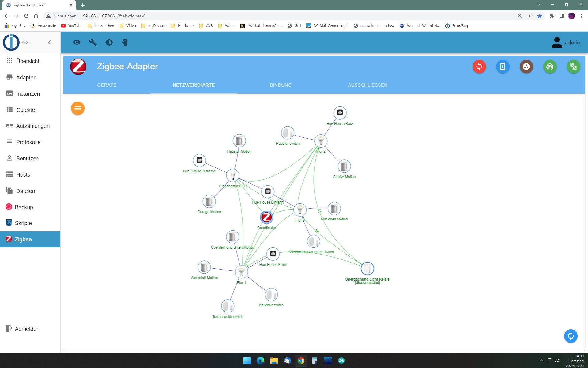Click the wrench icon in top toolbar
Viewport: 588px width, 368px height.
coord(93,42)
